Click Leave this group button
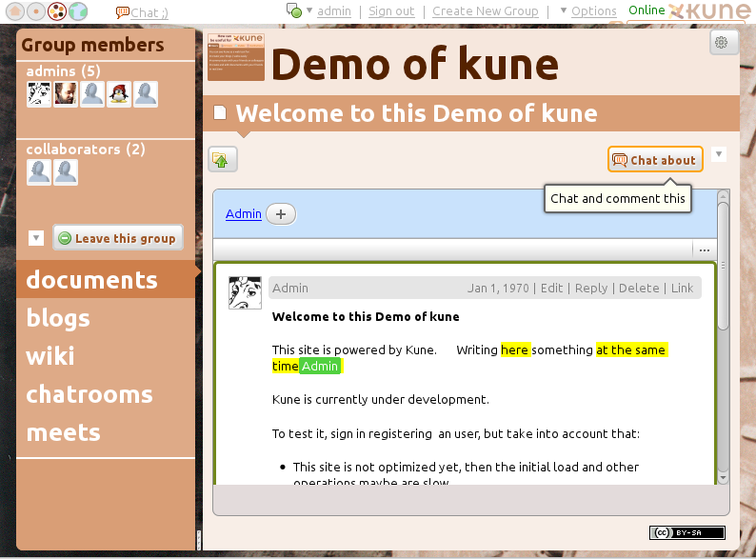This screenshot has height=559, width=756. (118, 238)
